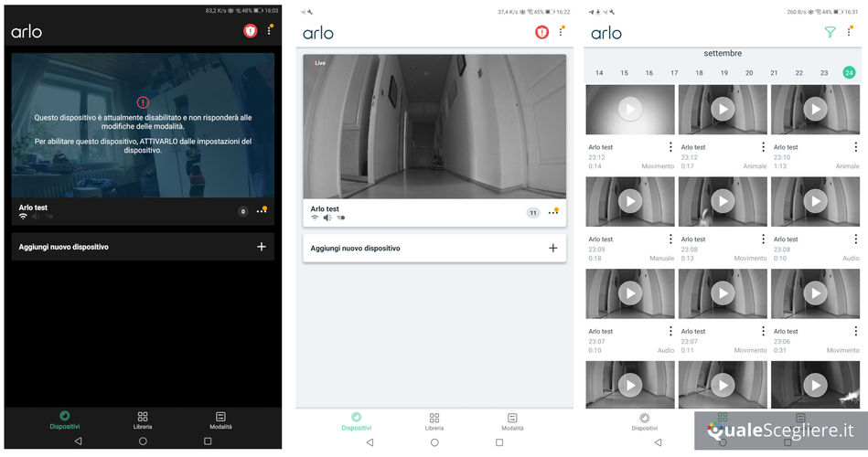The height and width of the screenshot is (457, 868).
Task: Play the 23:07 Audio recording
Action: 630,293
